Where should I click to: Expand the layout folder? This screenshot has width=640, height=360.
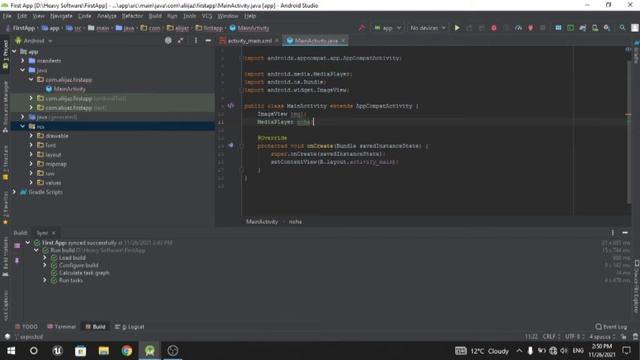click(x=31, y=154)
